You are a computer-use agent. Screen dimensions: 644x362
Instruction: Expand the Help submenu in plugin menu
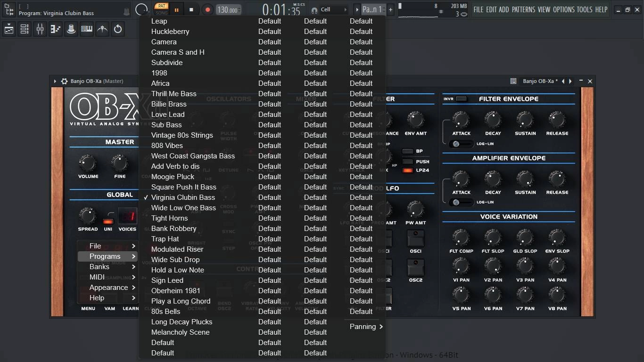pos(107,298)
